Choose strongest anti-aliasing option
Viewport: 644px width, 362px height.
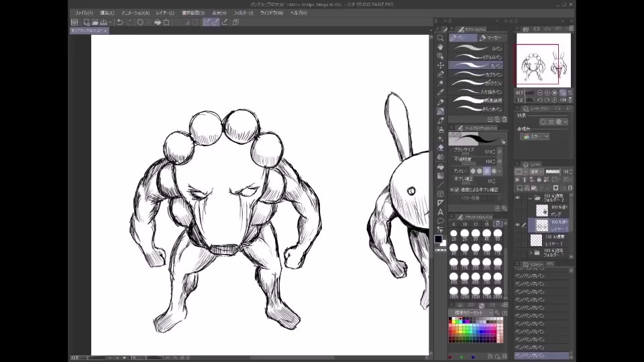494,171
